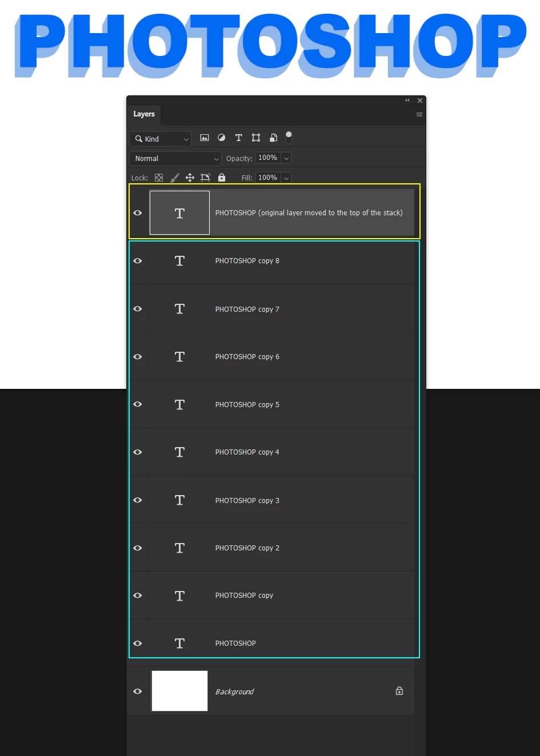Hide PHOTOSHOP copy 4 layer
Image resolution: width=540 pixels, height=756 pixels.
point(138,452)
